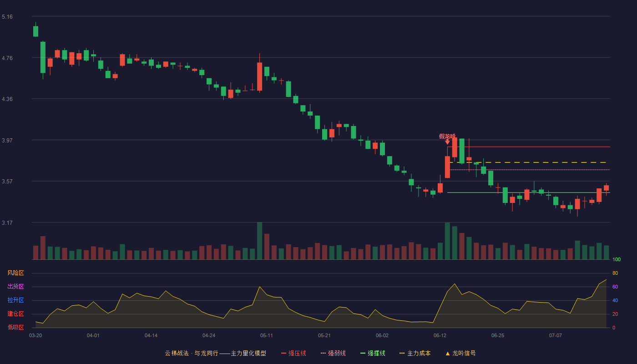
Task: Click the 3.97 price axis label
Action: (7, 141)
